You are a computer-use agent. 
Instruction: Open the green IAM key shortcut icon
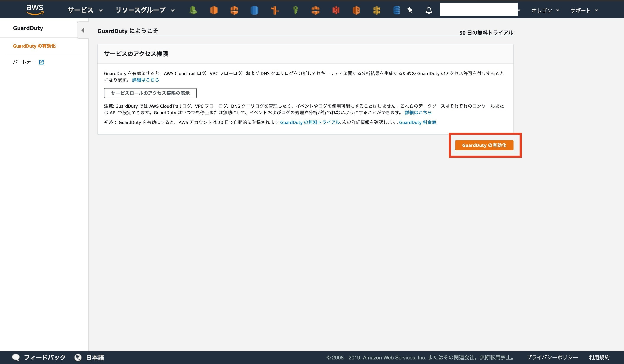pyautogui.click(x=295, y=10)
